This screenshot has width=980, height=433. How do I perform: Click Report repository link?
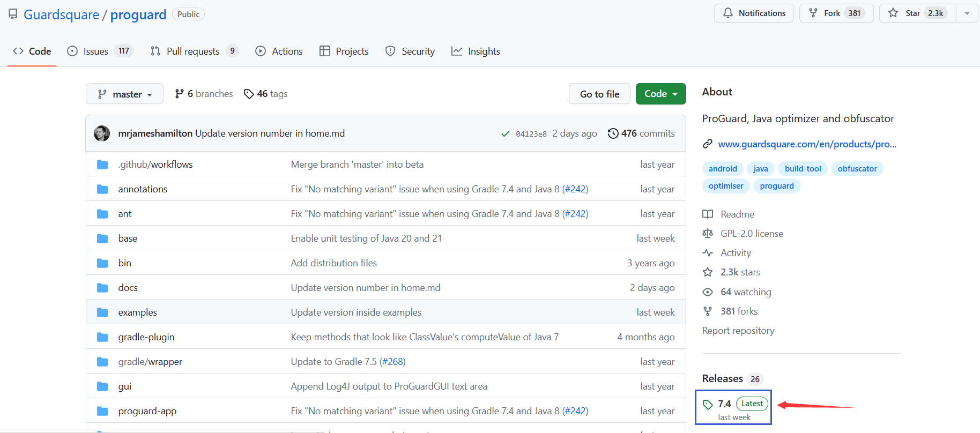coord(738,331)
